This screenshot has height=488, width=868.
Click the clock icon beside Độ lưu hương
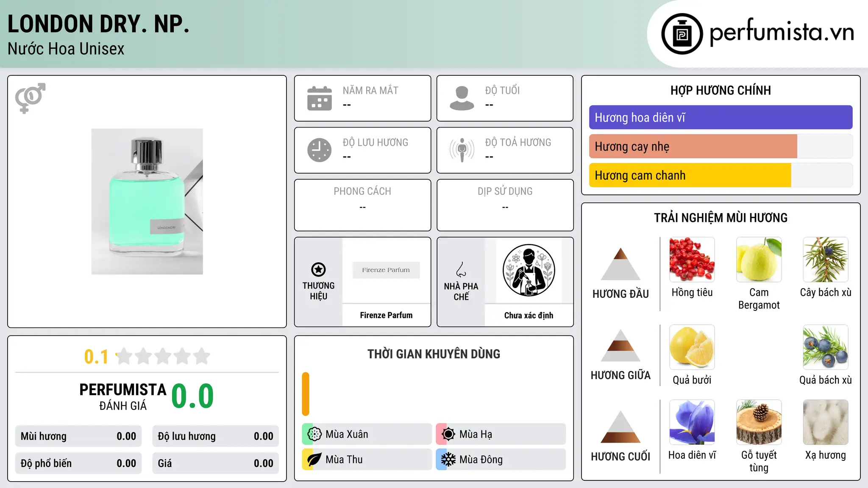point(320,150)
